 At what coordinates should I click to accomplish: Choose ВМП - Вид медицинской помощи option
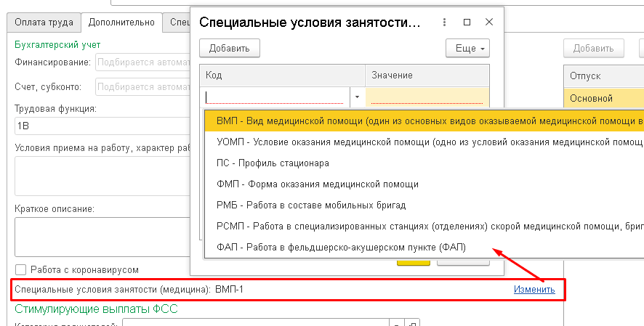[422, 121]
